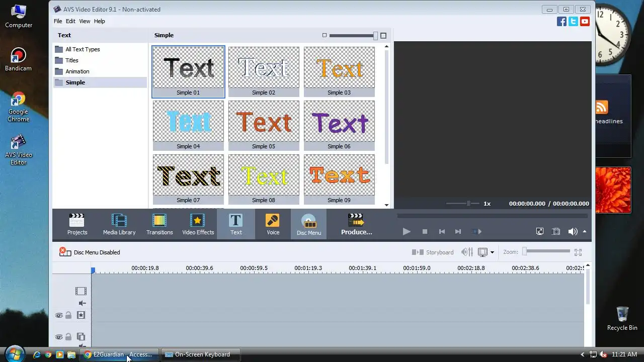Click the zoom to fit timeline icon

tap(578, 252)
